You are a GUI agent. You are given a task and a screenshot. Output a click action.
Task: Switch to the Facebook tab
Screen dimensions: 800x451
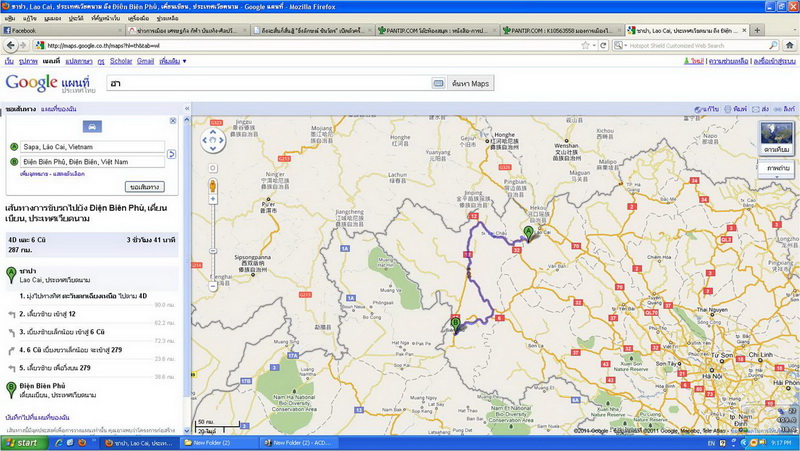tap(63, 31)
